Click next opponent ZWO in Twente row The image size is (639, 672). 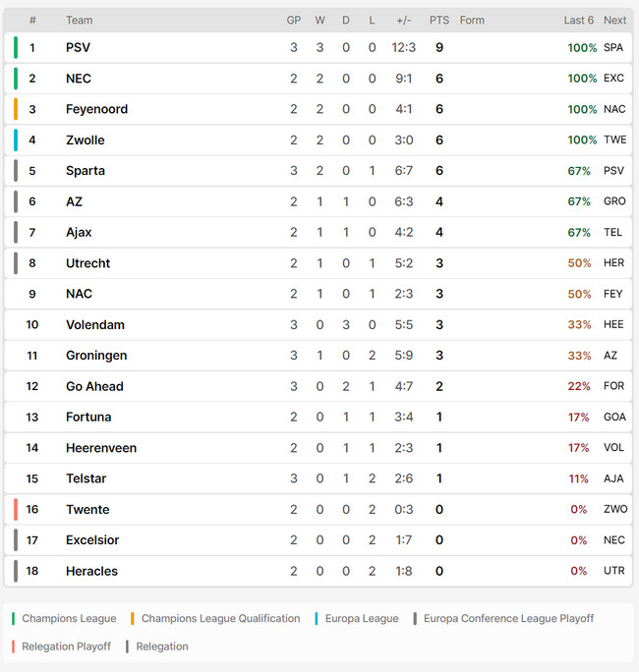coord(615,509)
